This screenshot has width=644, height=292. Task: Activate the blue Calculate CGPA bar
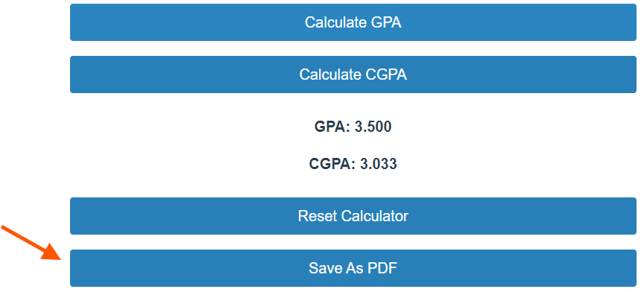pyautogui.click(x=353, y=74)
